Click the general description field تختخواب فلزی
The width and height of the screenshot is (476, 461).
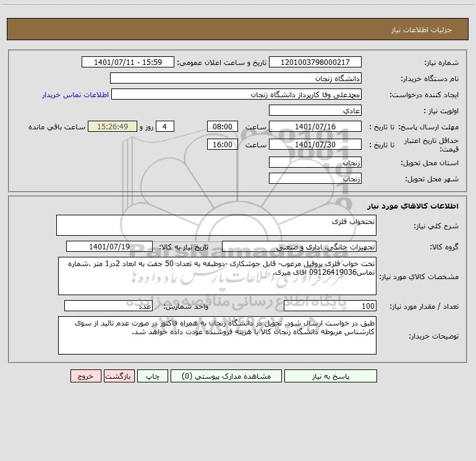pos(216,225)
